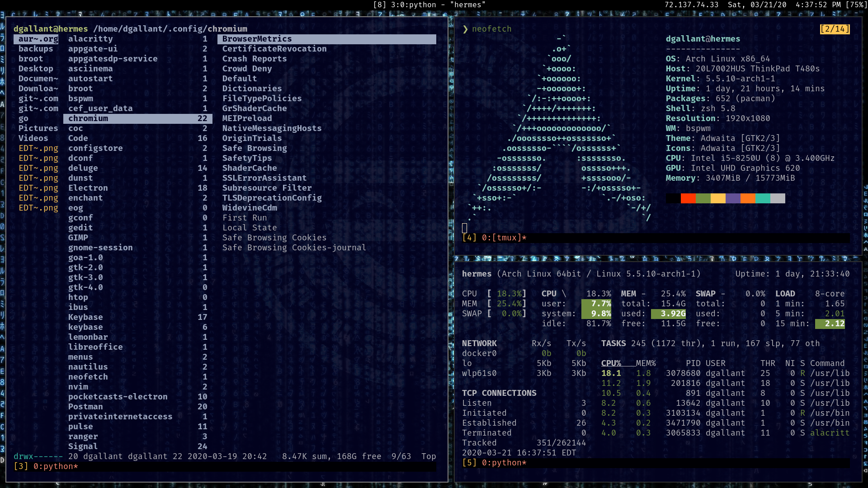Click glances process row with PID 3078680

[x=725, y=374]
